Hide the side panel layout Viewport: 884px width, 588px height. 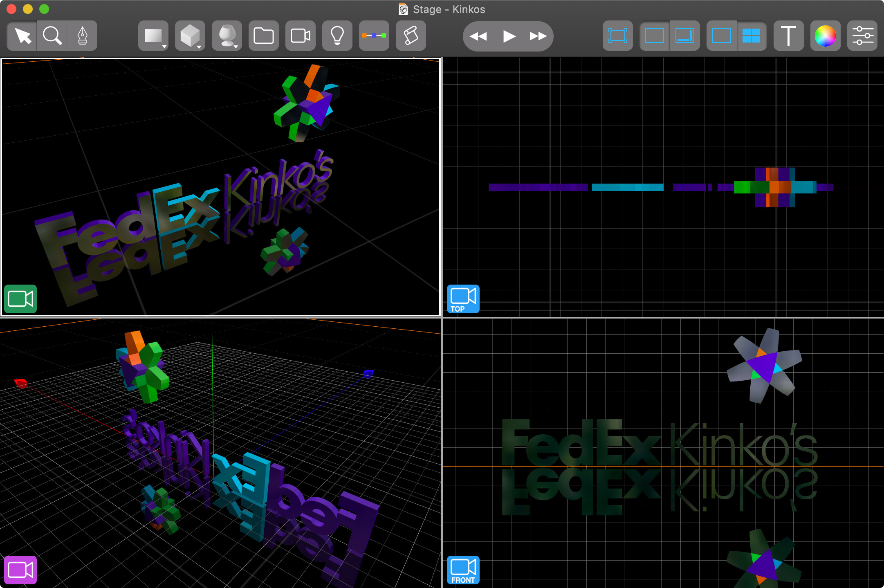(x=654, y=36)
